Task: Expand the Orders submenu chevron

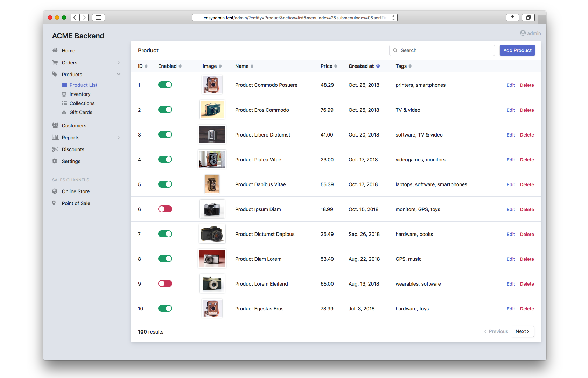Action: pyautogui.click(x=119, y=63)
